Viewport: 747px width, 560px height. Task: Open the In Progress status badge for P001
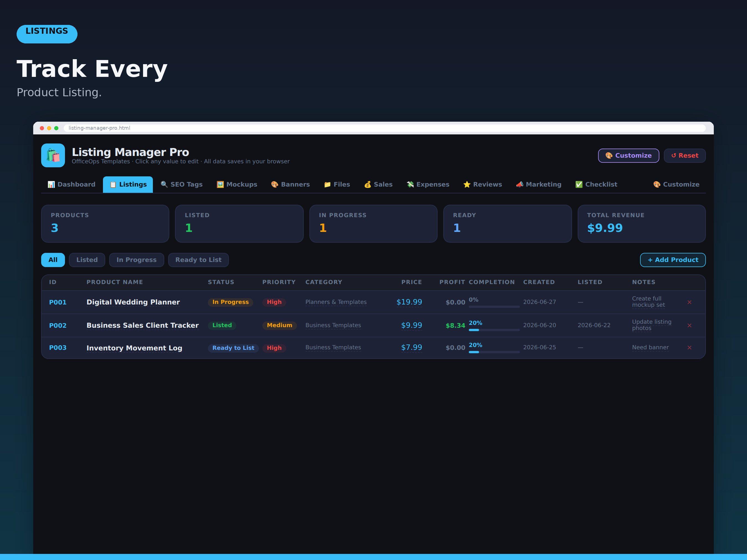tap(231, 302)
